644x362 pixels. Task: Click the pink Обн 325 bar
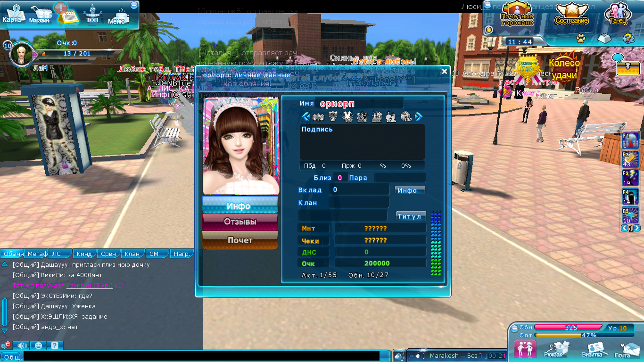(x=568, y=328)
